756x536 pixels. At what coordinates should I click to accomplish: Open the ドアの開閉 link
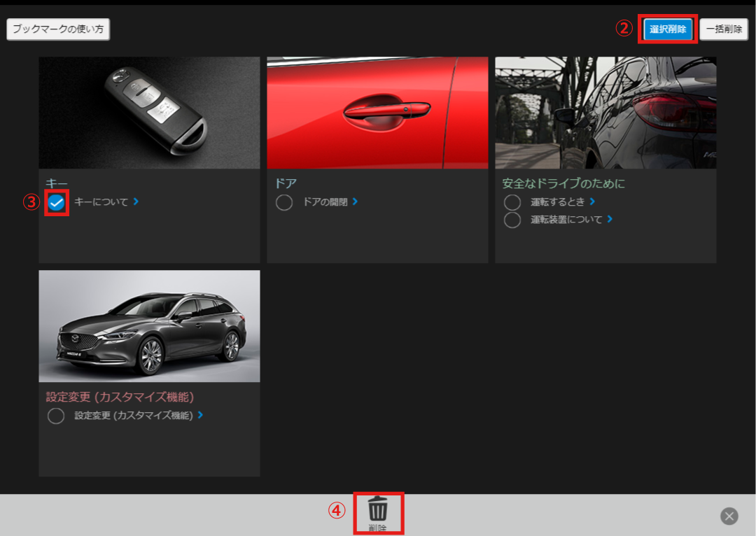pos(325,202)
